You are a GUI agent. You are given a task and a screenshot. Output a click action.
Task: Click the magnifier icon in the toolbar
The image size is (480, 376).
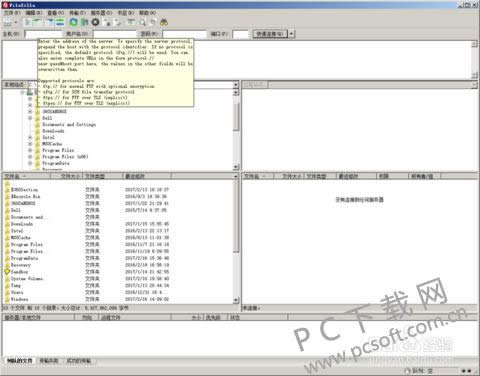[143, 22]
